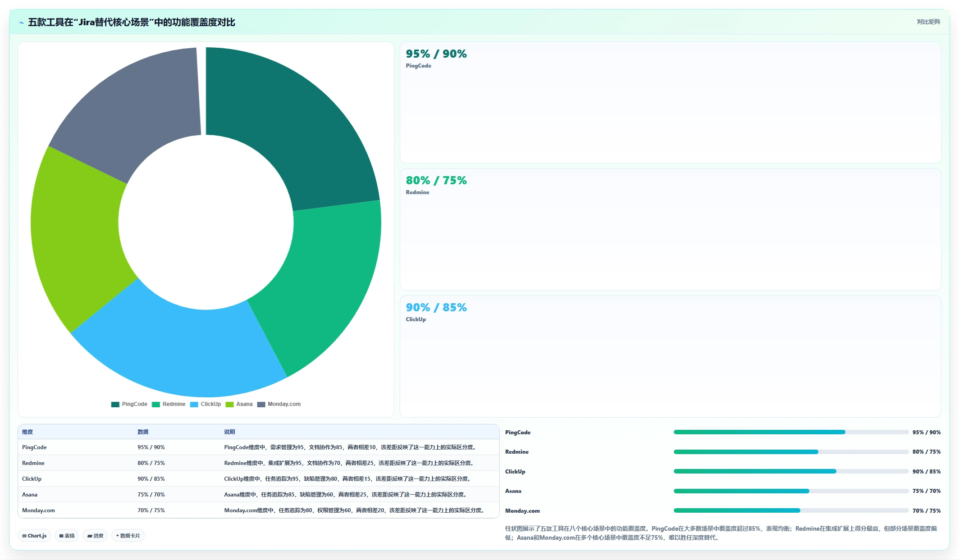The height and width of the screenshot is (560, 959).
Task: Toggle the PingCode legend item under the donut
Action: [x=129, y=404]
